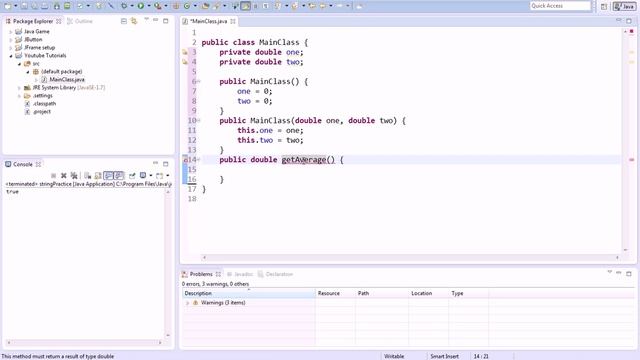
Task: Open the New Java Class dropdown arrow
Action: point(195,6)
